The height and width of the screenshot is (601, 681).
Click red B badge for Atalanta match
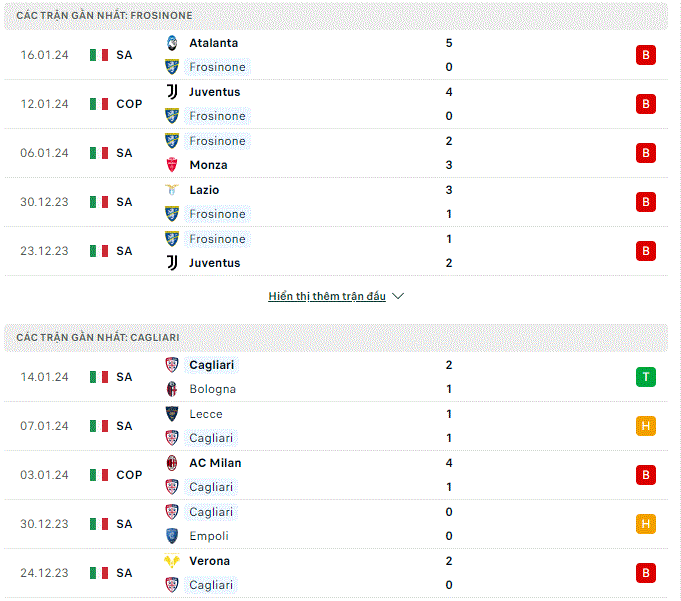click(x=646, y=55)
